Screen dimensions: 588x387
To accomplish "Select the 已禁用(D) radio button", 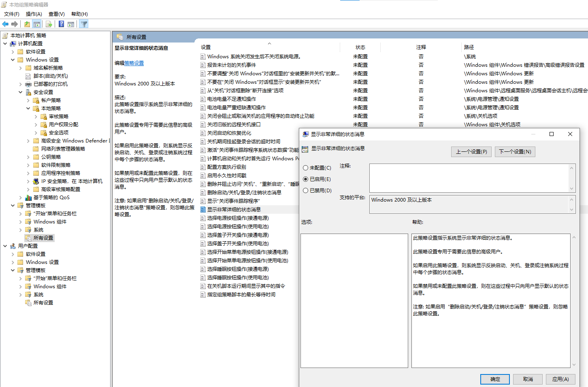I will pos(306,191).
